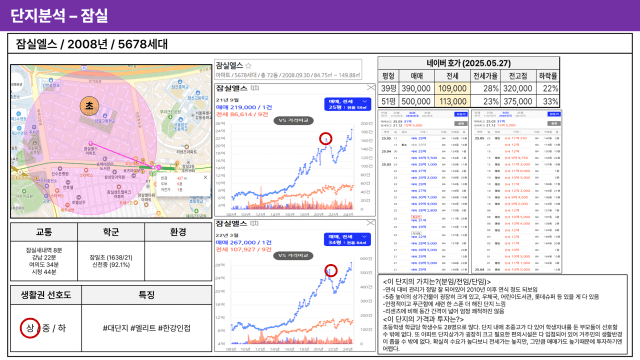Click the 시청 44분 commute text
The image size is (640, 360).
click(44, 272)
